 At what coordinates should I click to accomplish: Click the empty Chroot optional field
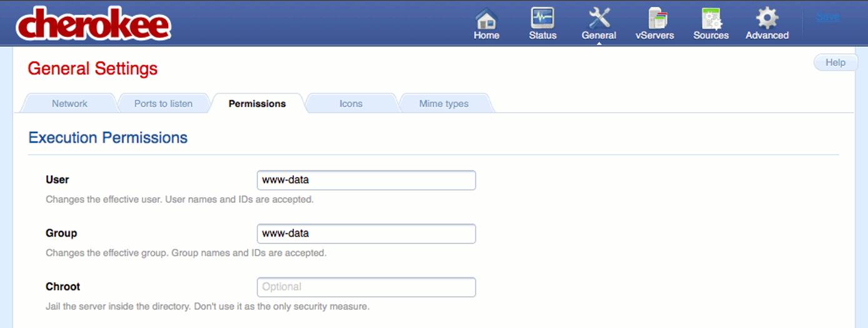[366, 287]
